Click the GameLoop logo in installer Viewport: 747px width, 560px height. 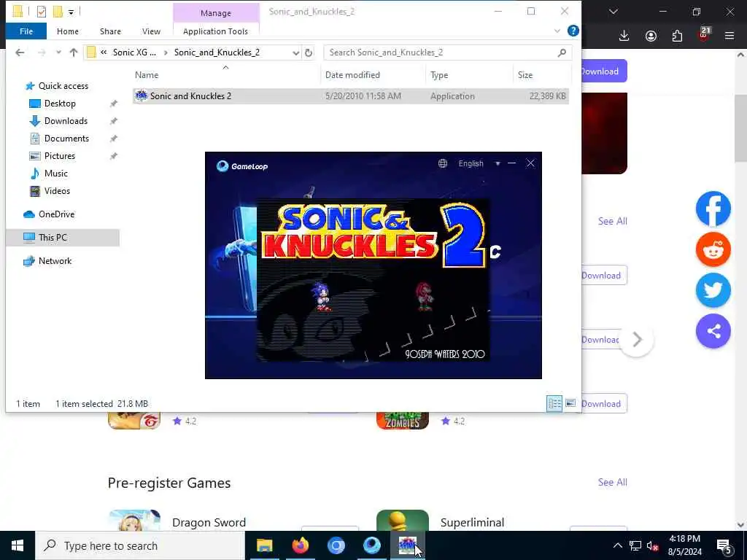pos(242,166)
